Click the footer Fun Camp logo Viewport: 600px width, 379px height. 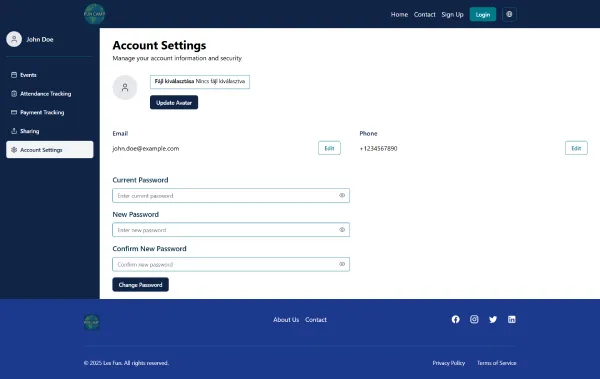[91, 322]
